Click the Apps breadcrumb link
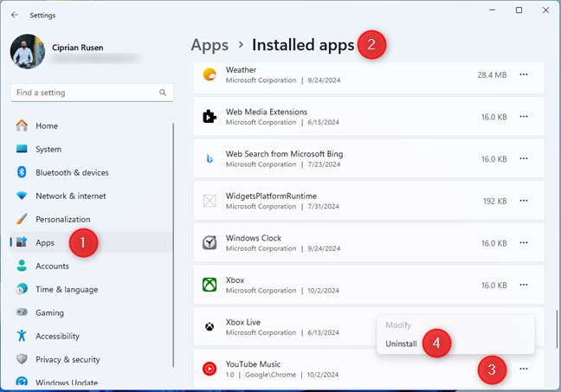Image resolution: width=561 pixels, height=392 pixels. tap(210, 45)
